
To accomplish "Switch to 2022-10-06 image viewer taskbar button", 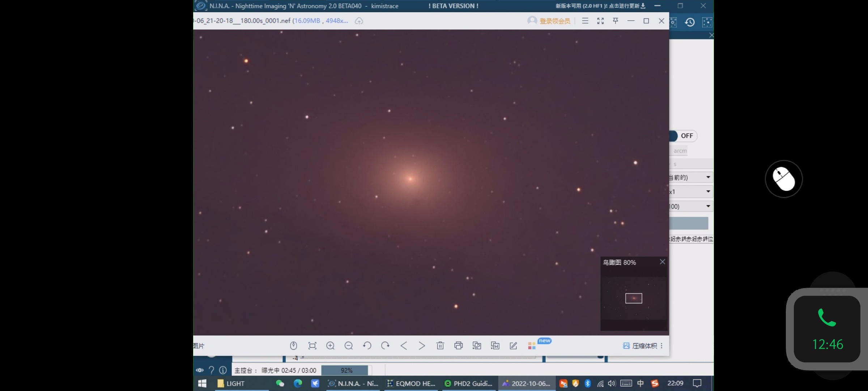I will coord(526,383).
